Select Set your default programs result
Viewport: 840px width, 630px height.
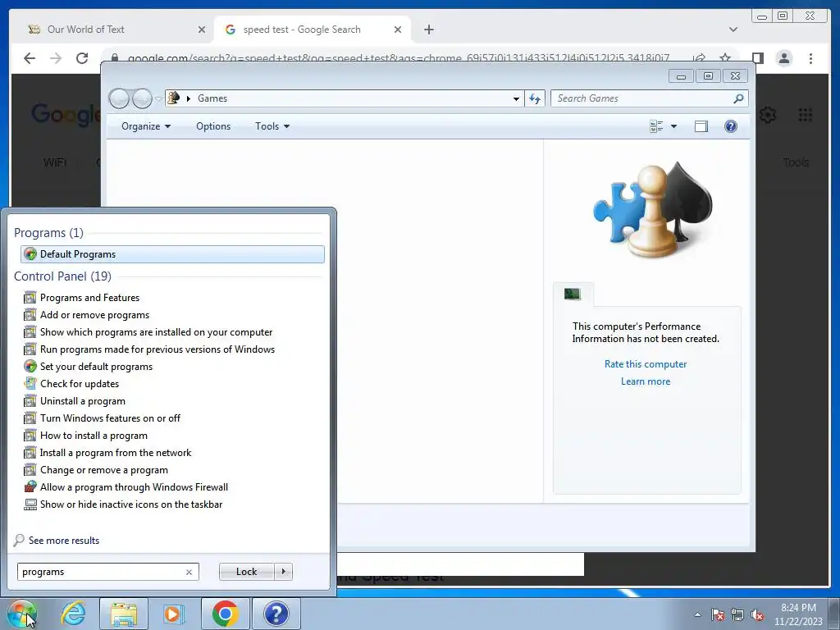[x=96, y=367]
